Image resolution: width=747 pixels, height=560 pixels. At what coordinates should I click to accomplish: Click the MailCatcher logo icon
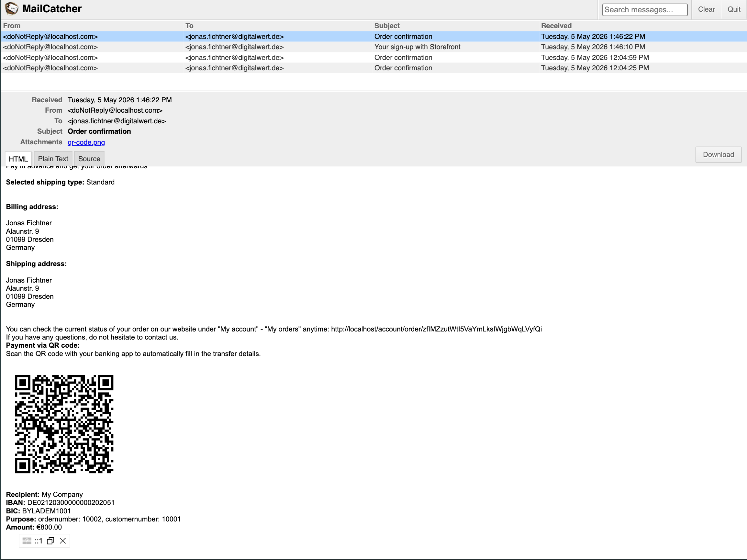tap(11, 8)
